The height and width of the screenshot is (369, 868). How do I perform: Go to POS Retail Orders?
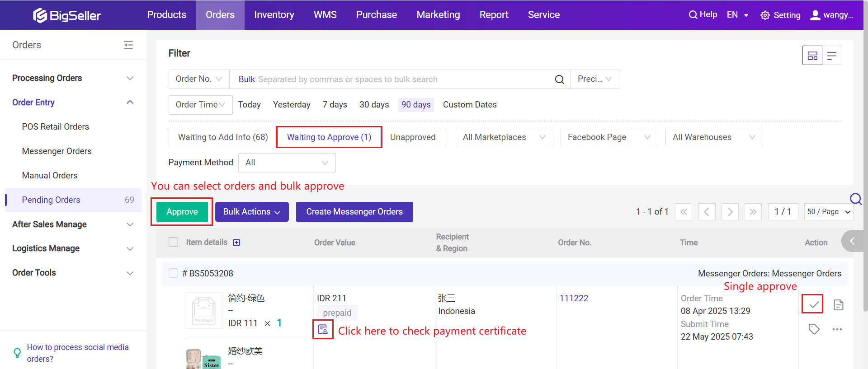[x=56, y=127]
